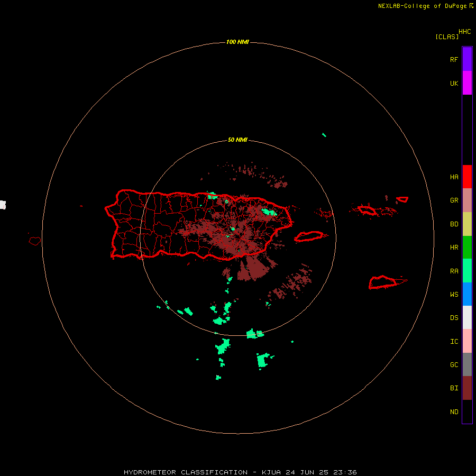Click the DS white legend swatch
Screen dimensions: 476x476
[x=467, y=317]
